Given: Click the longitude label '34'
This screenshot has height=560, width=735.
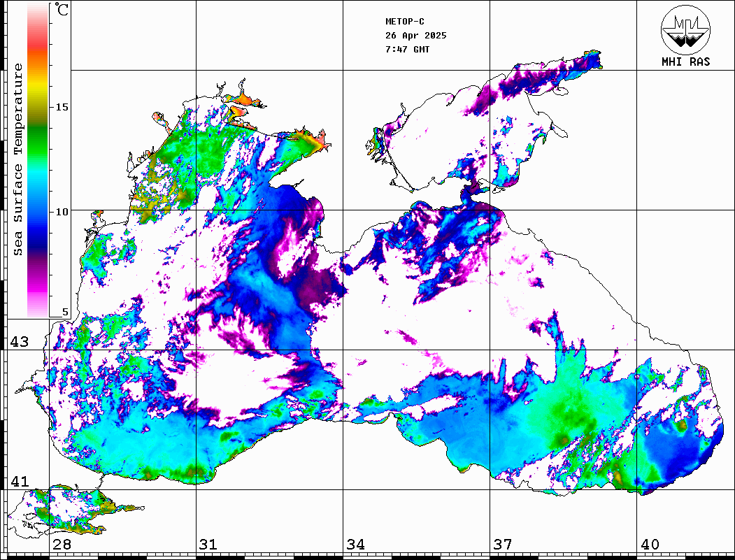Looking at the screenshot, I should point(356,545).
